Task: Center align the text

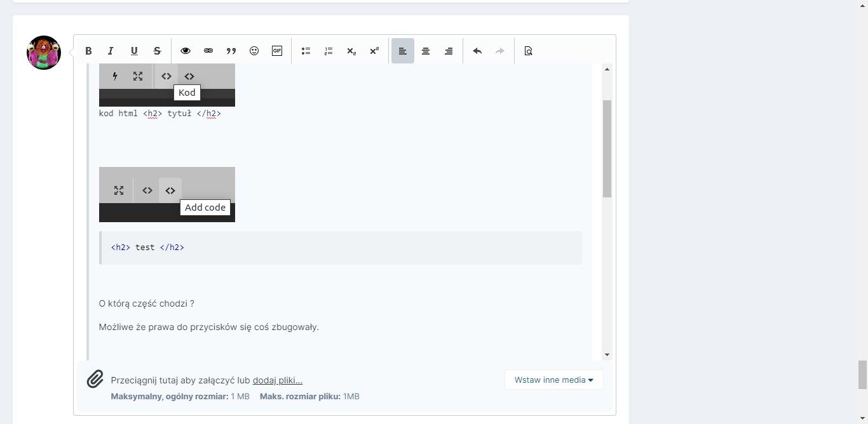Action: (x=426, y=51)
